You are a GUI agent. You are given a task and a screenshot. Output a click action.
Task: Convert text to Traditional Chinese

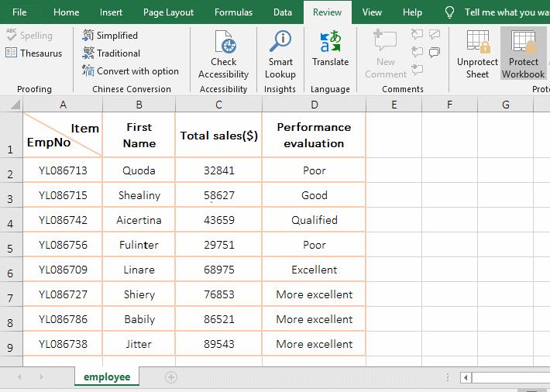(111, 53)
